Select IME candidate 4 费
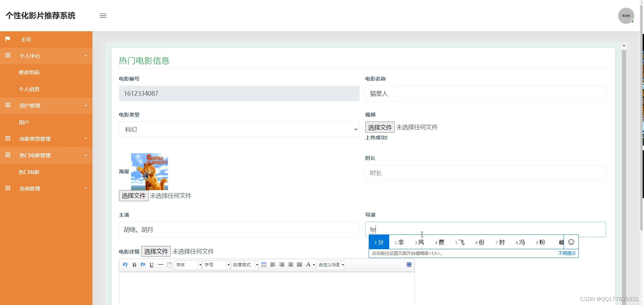Viewport: 644px width, 305px height. 440,242
